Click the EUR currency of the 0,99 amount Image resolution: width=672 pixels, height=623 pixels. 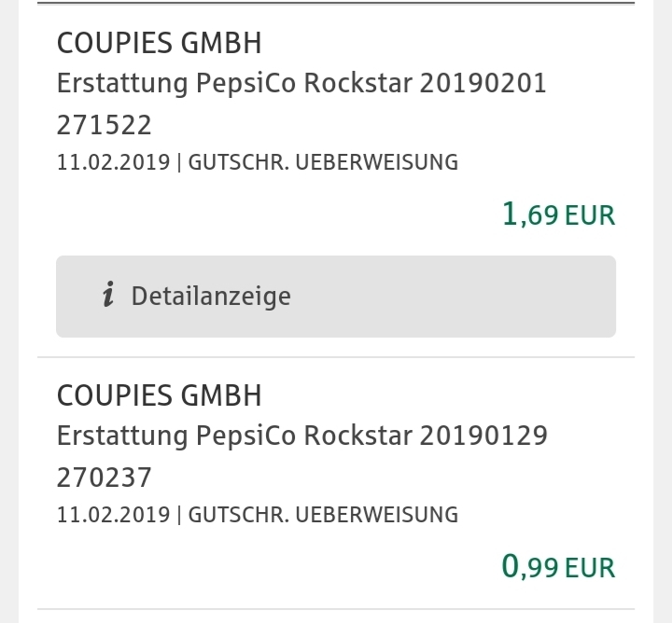(x=590, y=568)
